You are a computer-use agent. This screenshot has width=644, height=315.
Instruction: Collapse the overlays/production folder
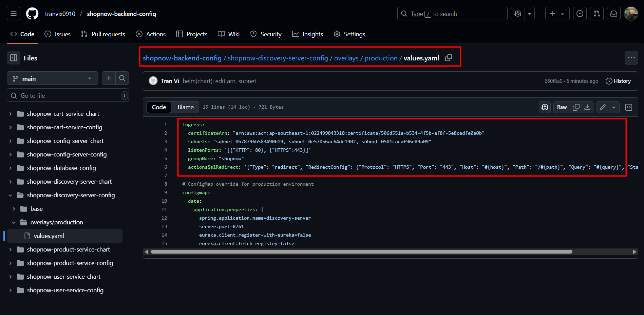(14, 222)
